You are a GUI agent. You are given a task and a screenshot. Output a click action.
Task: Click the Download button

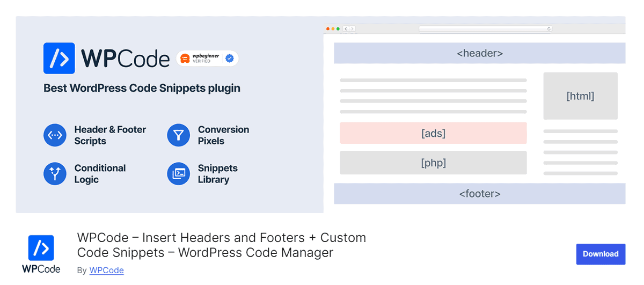(x=601, y=254)
